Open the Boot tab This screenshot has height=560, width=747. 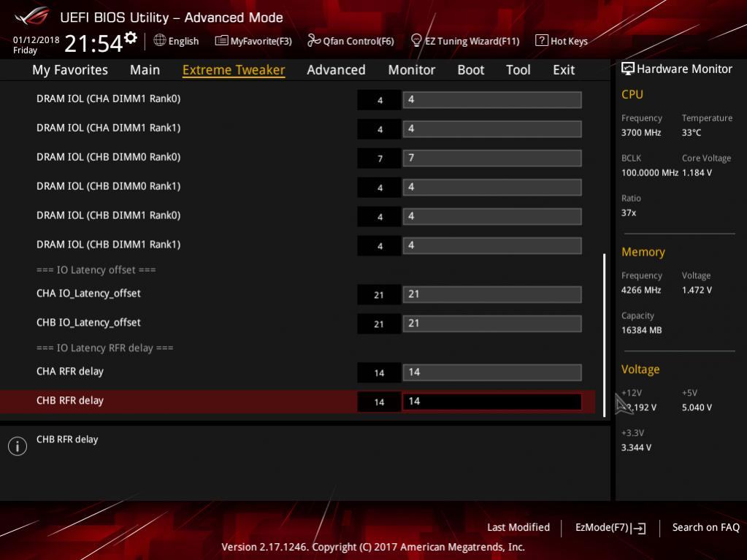(471, 70)
